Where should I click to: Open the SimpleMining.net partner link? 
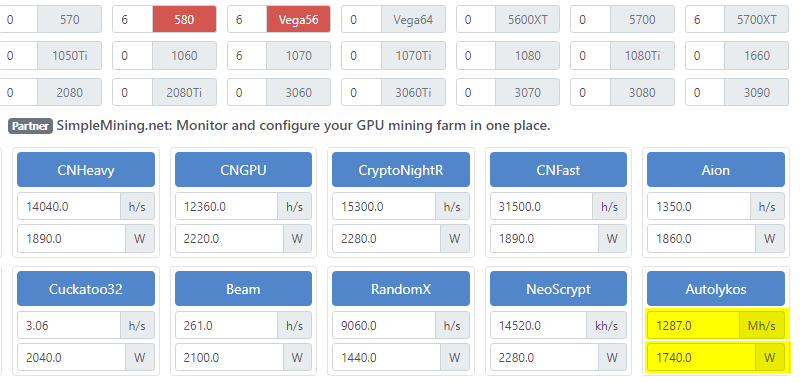pos(304,125)
